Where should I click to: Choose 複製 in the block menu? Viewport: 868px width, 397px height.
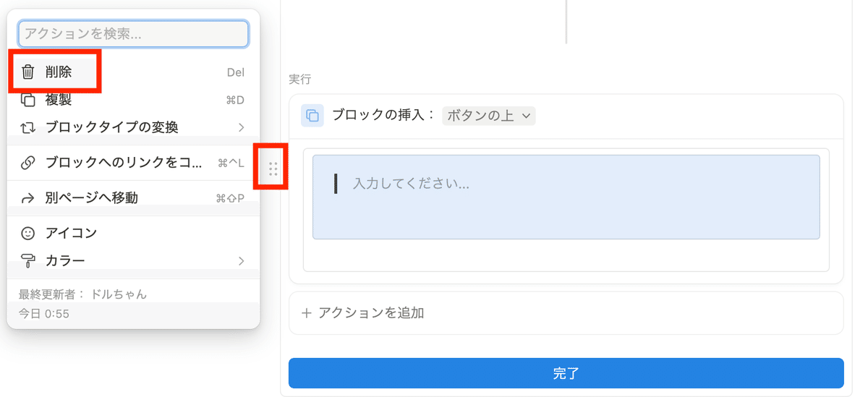point(132,100)
